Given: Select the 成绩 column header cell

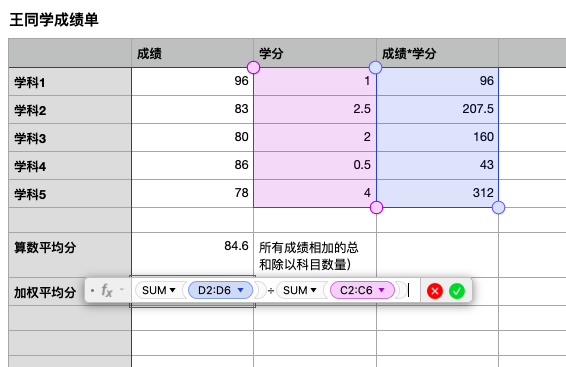Looking at the screenshot, I should point(192,53).
